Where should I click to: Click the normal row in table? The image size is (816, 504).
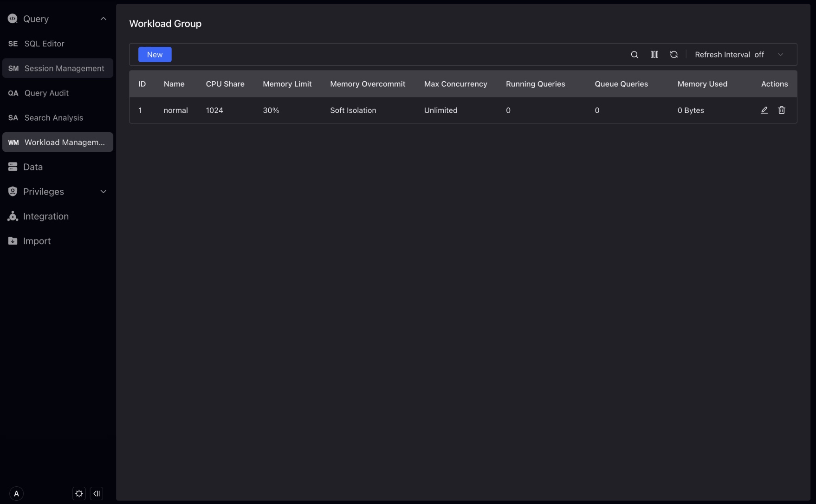click(175, 110)
